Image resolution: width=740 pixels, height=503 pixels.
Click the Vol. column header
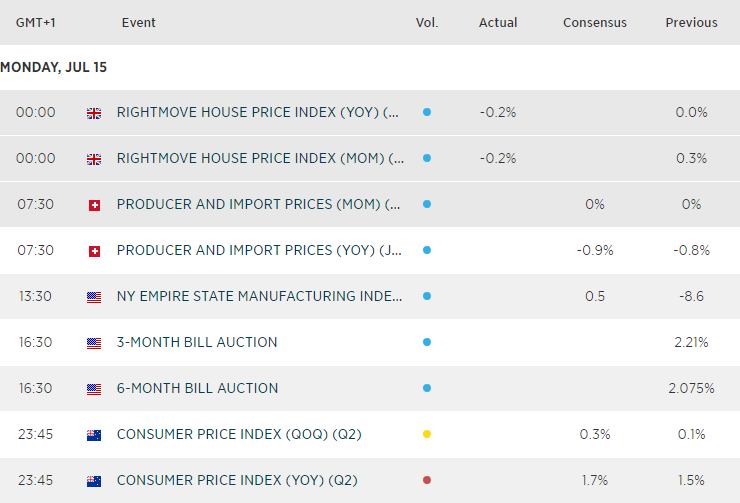point(427,22)
